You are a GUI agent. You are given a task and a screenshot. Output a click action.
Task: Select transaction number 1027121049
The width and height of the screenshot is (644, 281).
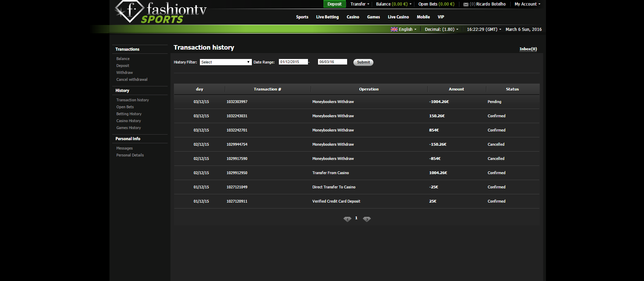[x=237, y=187]
